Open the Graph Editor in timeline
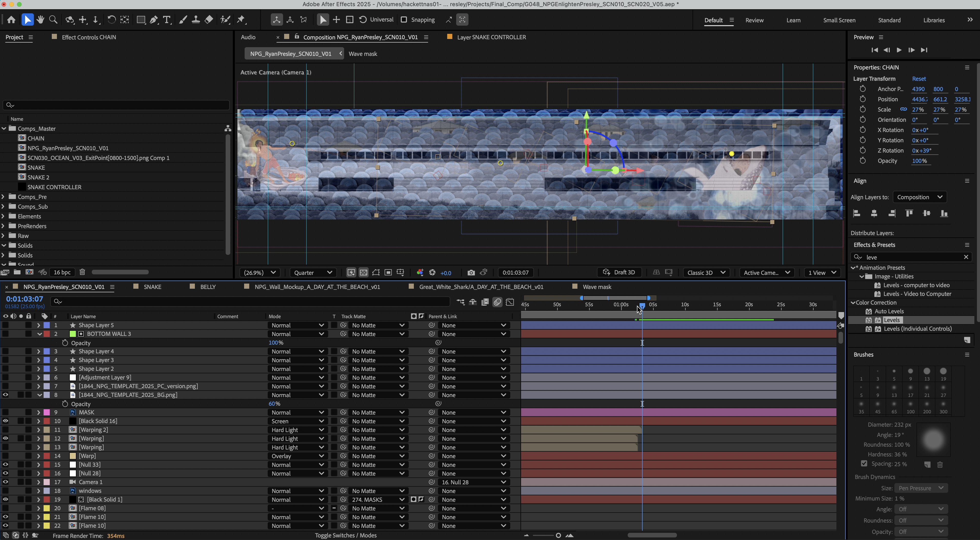980x540 pixels. click(510, 302)
